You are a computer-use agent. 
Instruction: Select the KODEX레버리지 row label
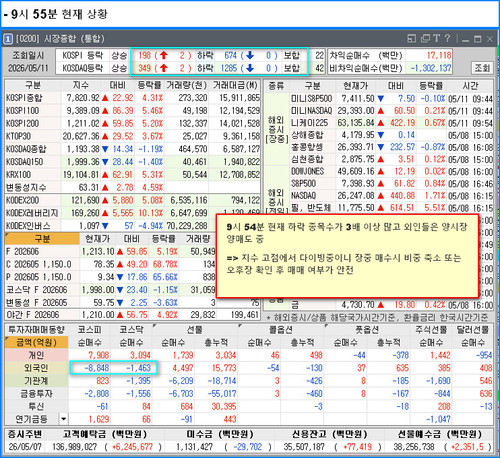(32, 213)
